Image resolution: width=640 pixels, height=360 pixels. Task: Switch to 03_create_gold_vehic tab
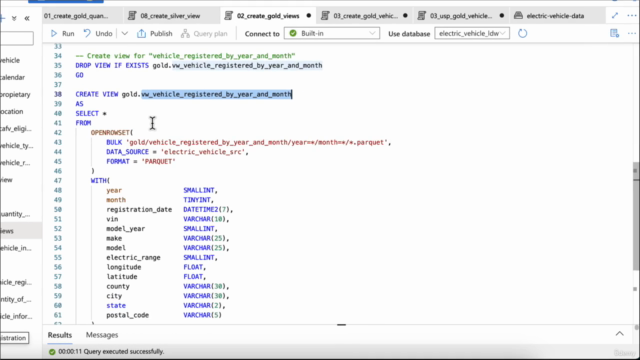click(365, 16)
